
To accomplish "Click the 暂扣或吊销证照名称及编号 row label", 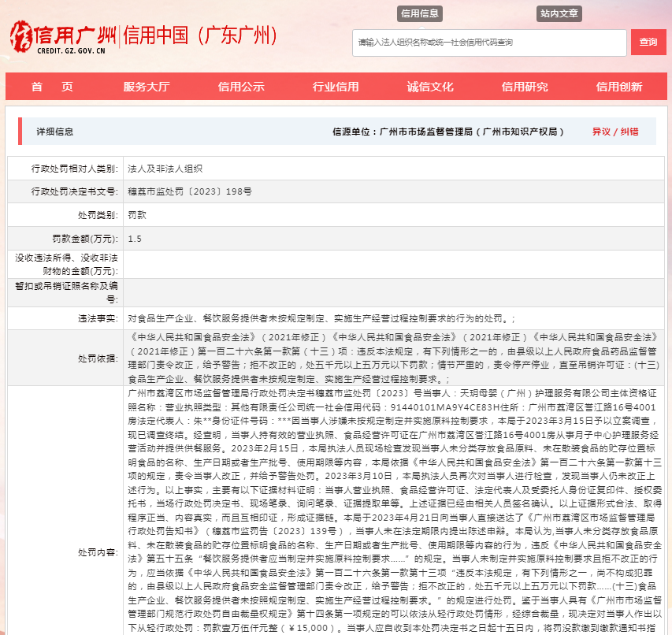I will (x=66, y=292).
